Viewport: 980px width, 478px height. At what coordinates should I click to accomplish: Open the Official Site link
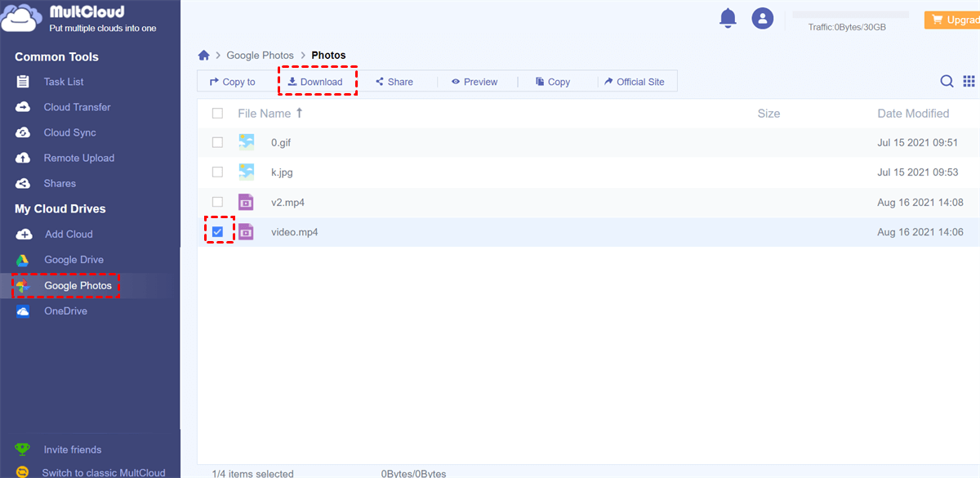point(635,82)
